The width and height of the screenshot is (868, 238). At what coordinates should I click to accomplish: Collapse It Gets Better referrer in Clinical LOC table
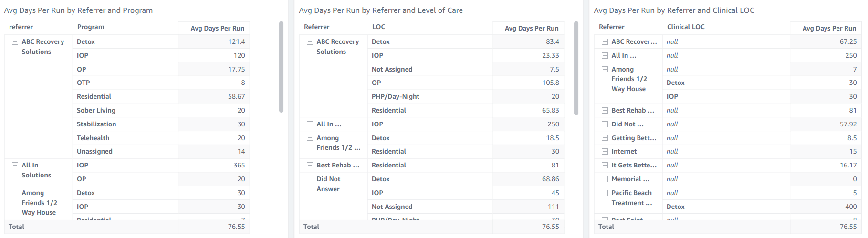(605, 166)
